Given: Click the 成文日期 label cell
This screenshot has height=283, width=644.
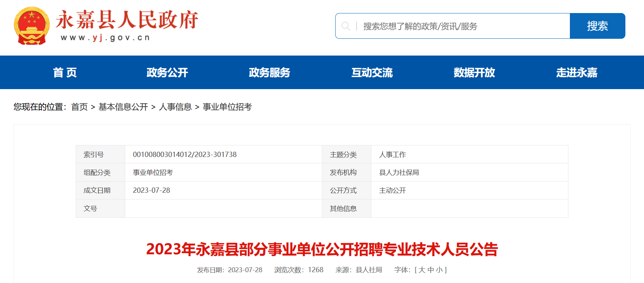Looking at the screenshot, I should (x=100, y=190).
